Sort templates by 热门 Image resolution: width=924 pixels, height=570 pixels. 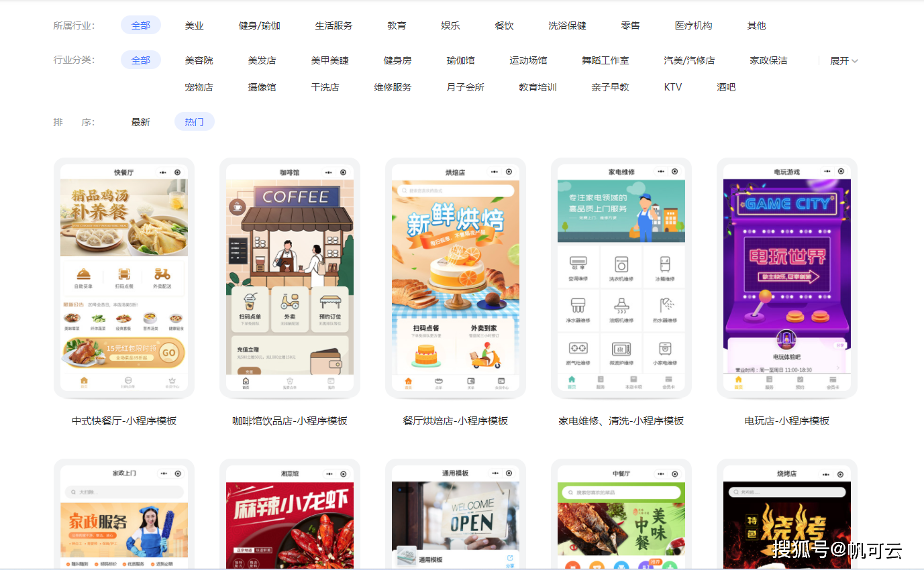pyautogui.click(x=195, y=122)
